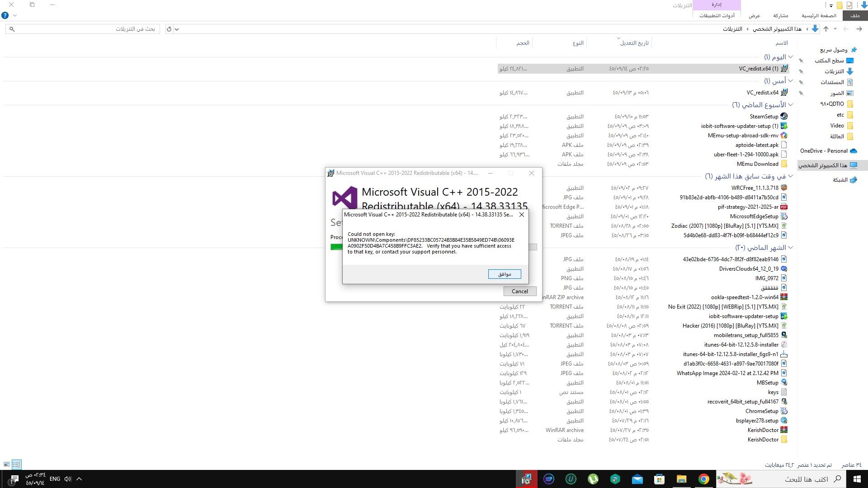
Task: Click taskbar search box اكتب هنا للبحث
Action: [x=782, y=479]
